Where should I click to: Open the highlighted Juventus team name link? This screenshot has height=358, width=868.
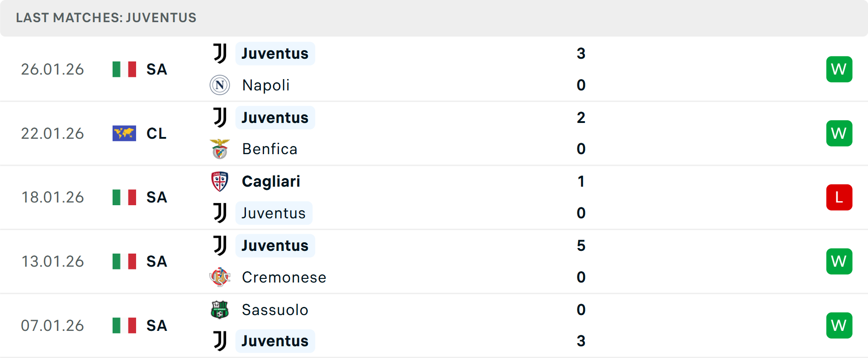point(275,53)
